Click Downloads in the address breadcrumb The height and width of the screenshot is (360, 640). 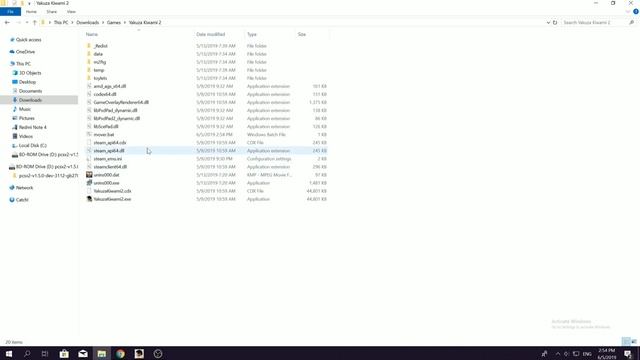(x=87, y=22)
